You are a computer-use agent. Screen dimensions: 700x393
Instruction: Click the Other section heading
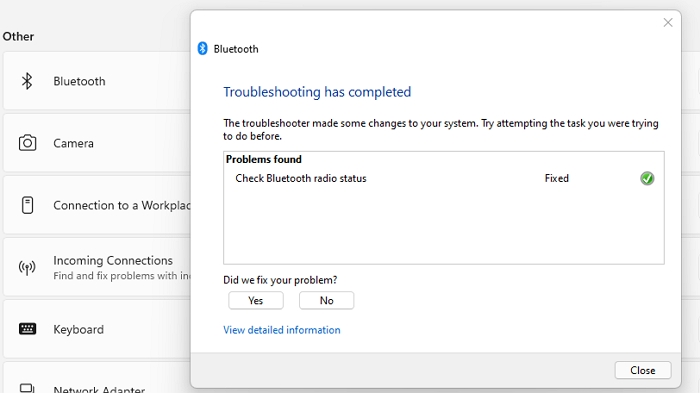point(18,36)
